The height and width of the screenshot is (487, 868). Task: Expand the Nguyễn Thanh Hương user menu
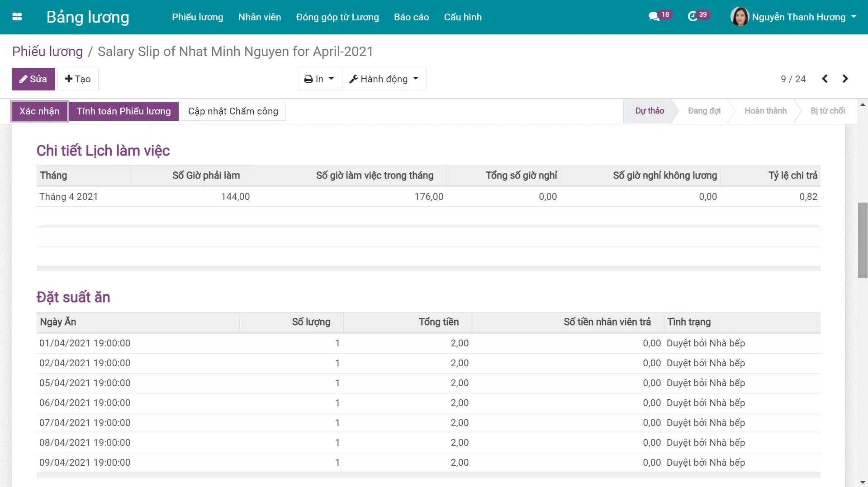pos(804,17)
